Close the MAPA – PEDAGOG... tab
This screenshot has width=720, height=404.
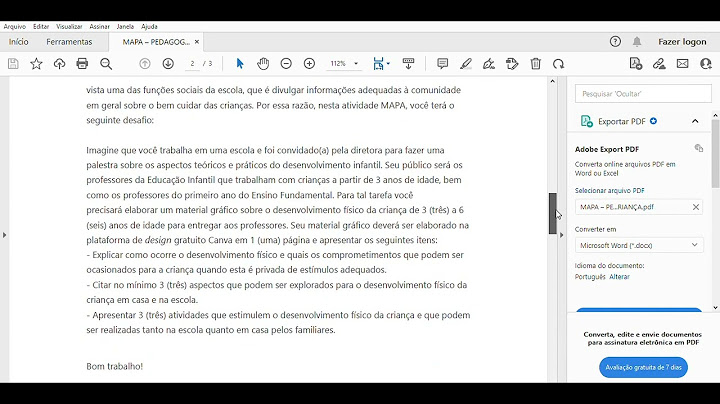(x=197, y=42)
